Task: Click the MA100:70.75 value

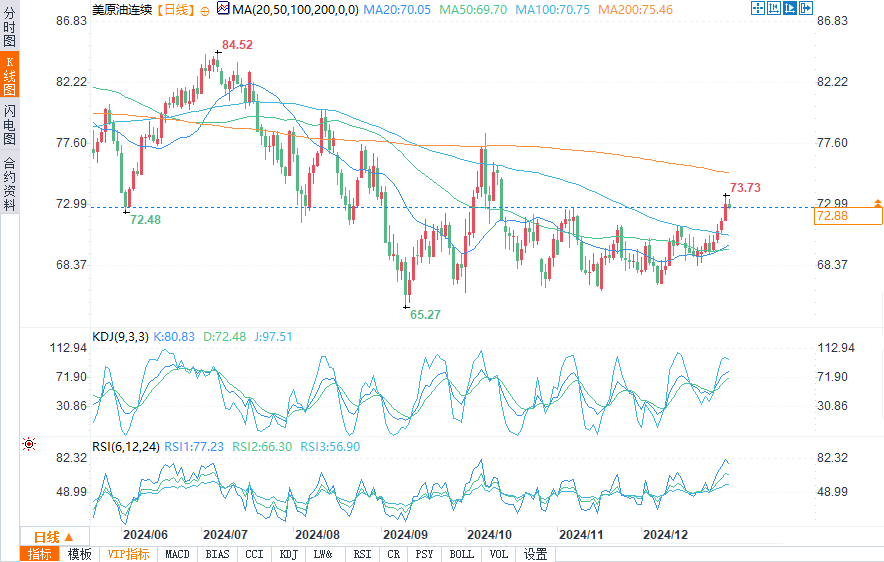Action: 552,10
